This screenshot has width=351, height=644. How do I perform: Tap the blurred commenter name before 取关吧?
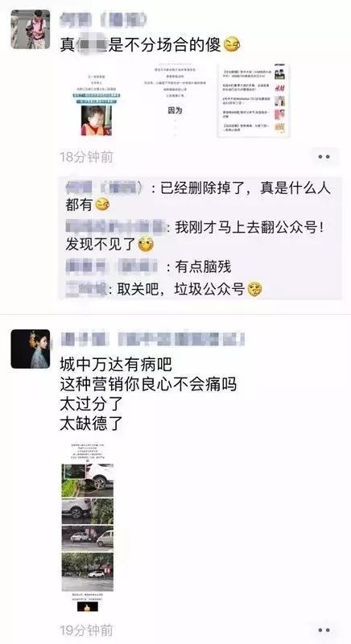(x=86, y=289)
